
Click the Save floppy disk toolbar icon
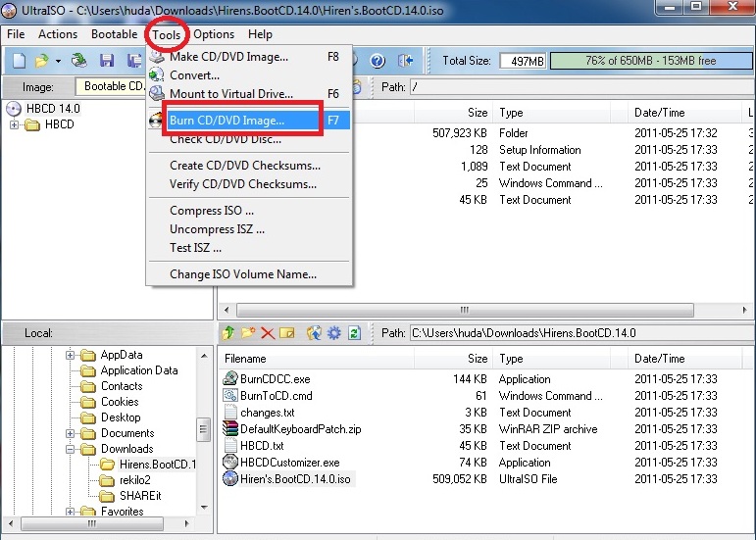coord(107,60)
